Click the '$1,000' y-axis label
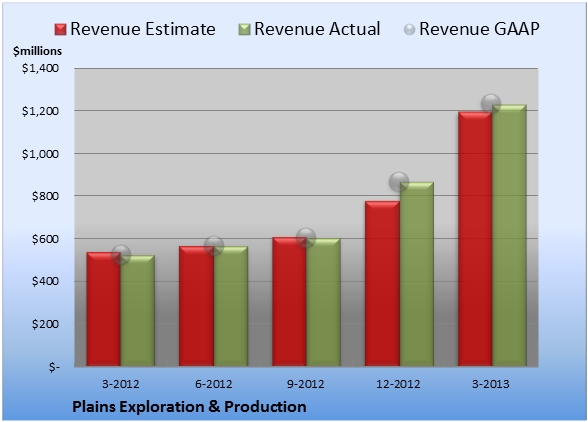 click(x=40, y=154)
